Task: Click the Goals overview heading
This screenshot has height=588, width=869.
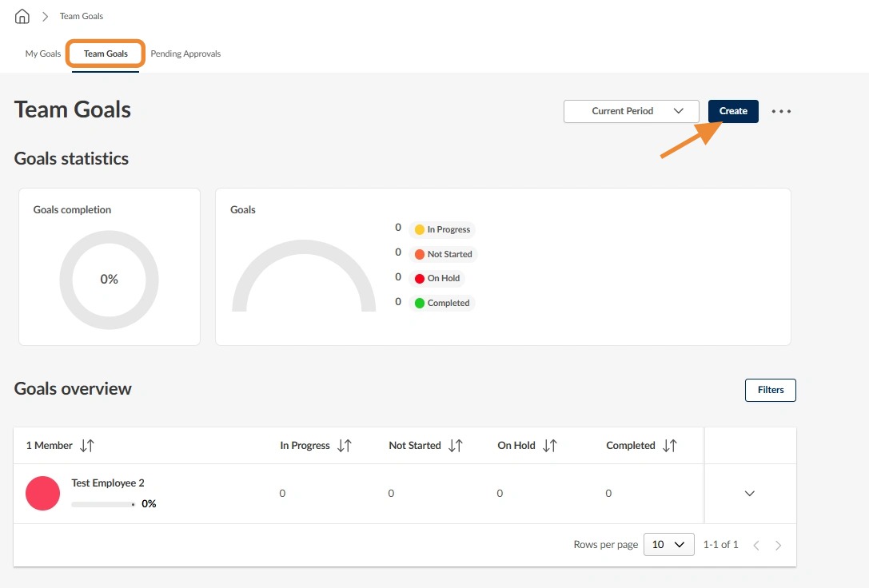Action: (73, 389)
